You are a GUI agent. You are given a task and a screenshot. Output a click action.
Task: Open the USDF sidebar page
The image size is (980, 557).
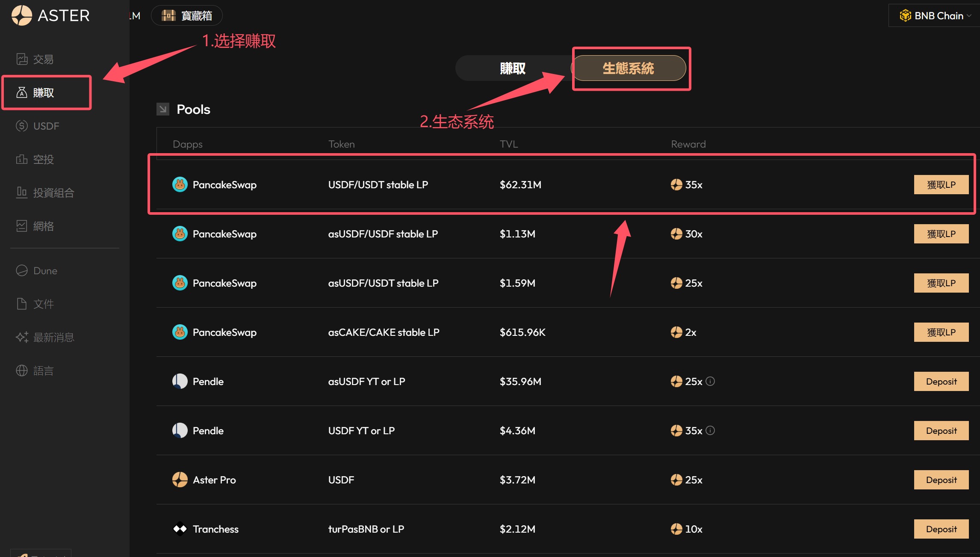click(x=38, y=126)
